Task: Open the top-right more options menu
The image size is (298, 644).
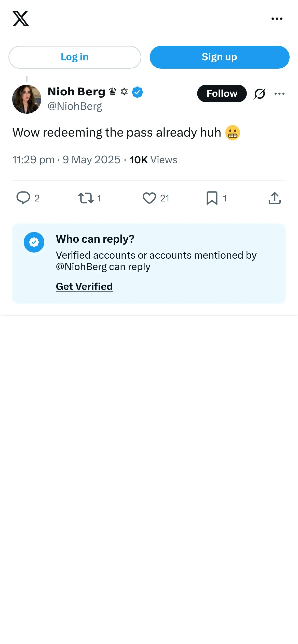Action: tap(277, 19)
